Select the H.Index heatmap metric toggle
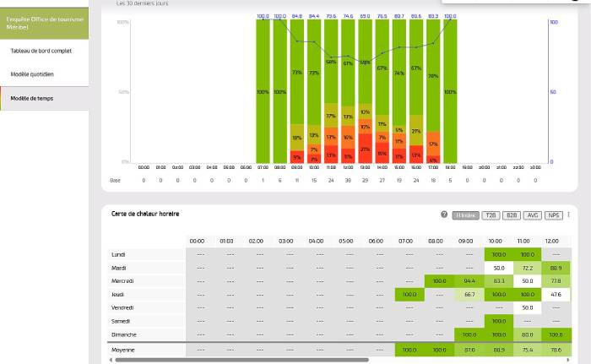591x364 pixels. coord(465,215)
